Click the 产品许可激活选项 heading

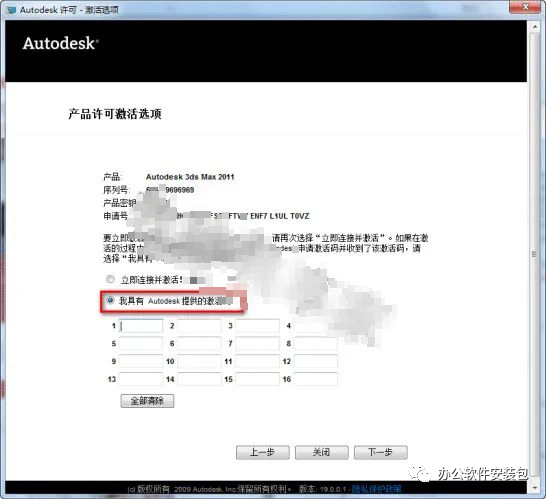(x=115, y=114)
